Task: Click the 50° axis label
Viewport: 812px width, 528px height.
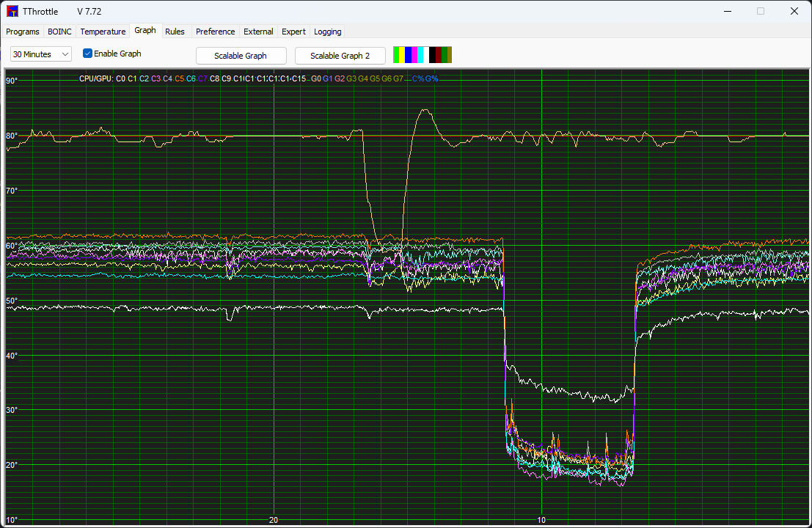Action: pyautogui.click(x=12, y=301)
